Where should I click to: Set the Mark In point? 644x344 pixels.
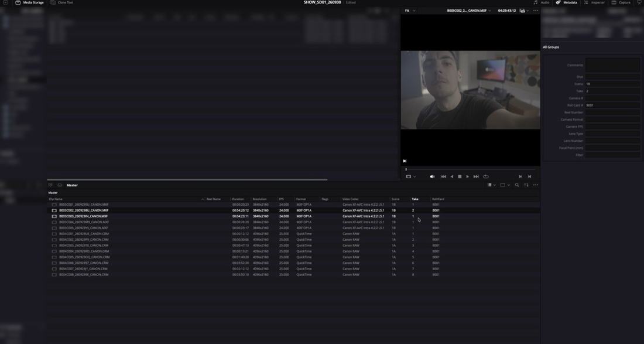point(520,177)
